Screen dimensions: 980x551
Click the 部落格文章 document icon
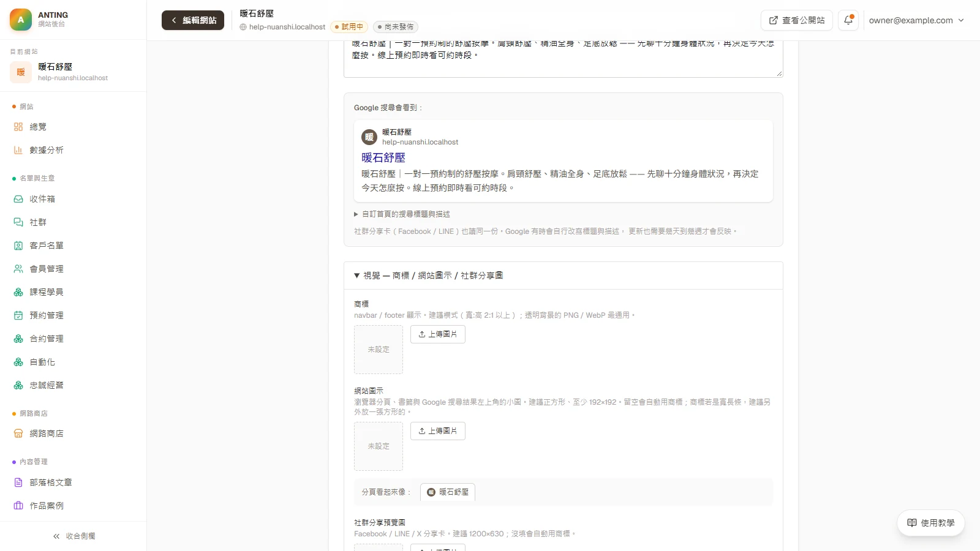click(x=18, y=482)
